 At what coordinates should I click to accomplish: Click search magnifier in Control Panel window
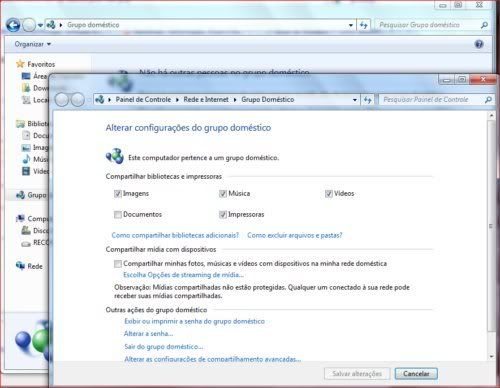click(488, 99)
